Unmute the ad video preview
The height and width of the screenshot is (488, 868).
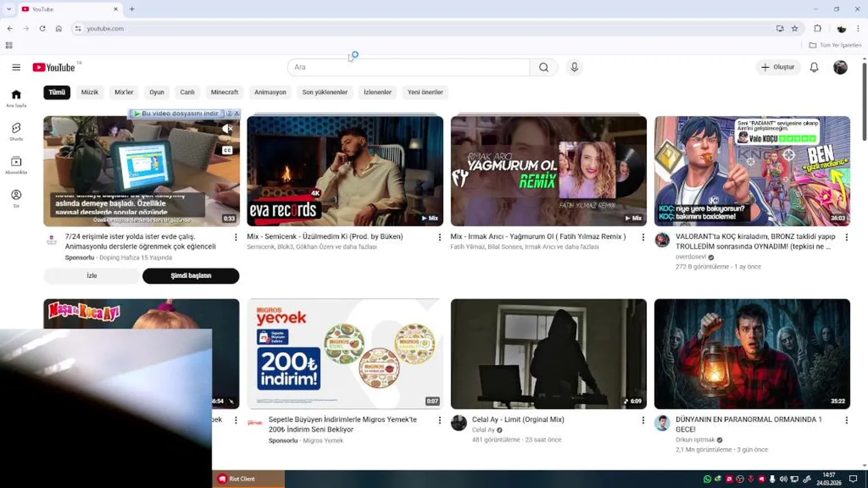[x=228, y=128]
